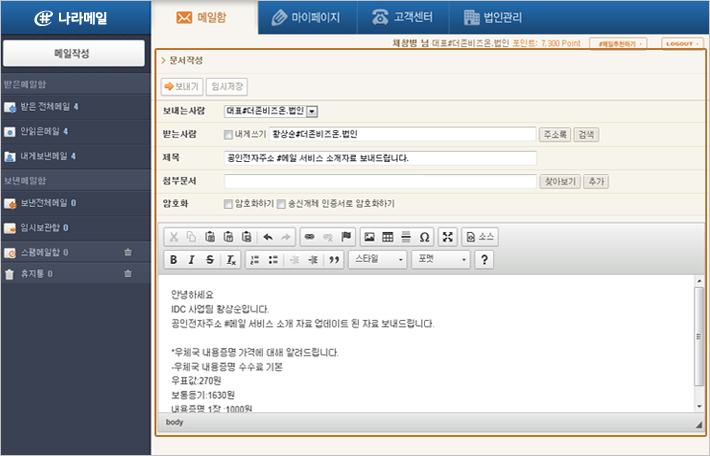
Task: Empty the 휴지통 via its trash icon
Action: (x=128, y=274)
